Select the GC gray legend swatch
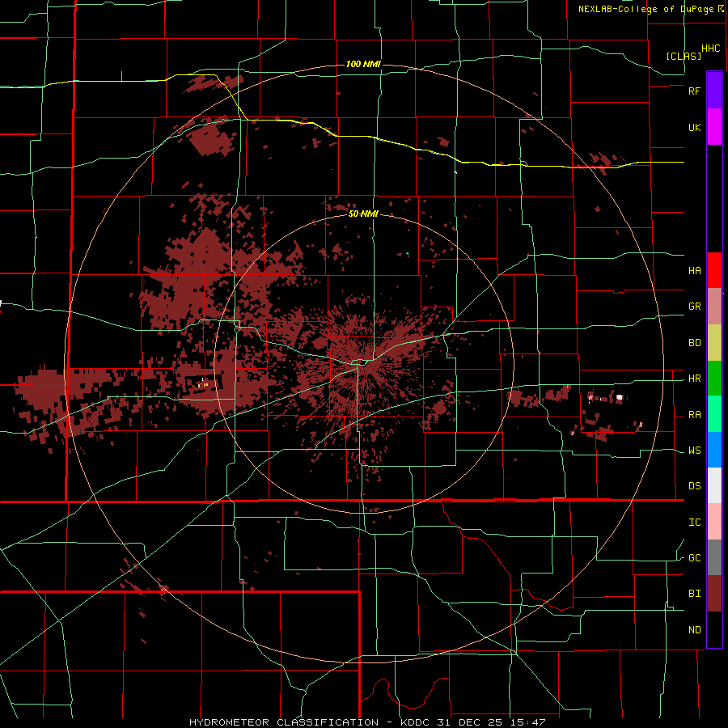The height and width of the screenshot is (728, 728). click(714, 557)
